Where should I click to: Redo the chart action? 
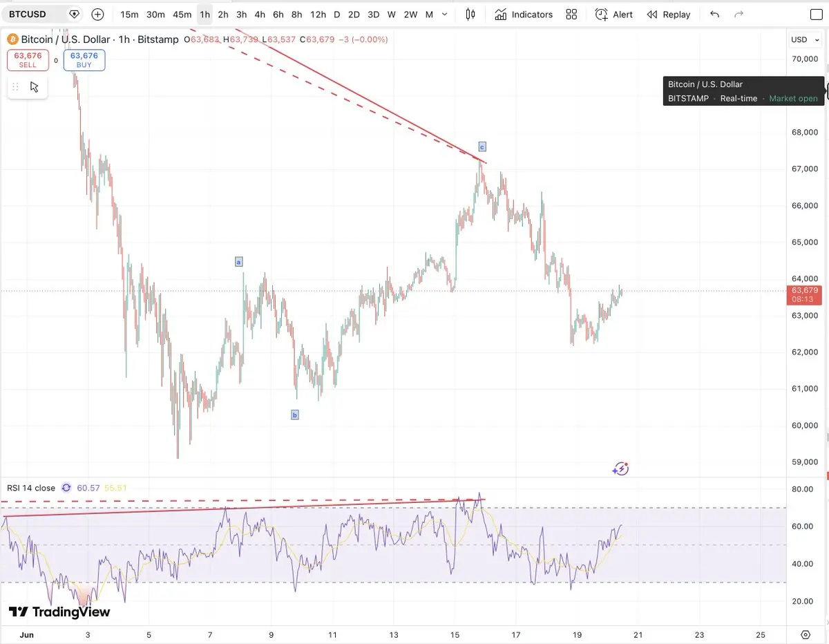pyautogui.click(x=739, y=15)
